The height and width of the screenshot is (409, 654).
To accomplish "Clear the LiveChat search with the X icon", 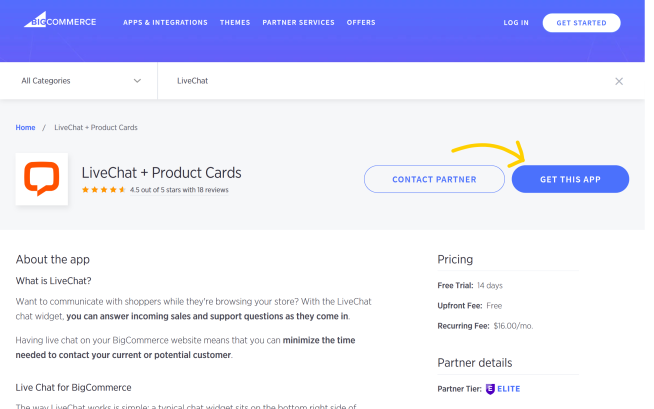I will point(619,81).
